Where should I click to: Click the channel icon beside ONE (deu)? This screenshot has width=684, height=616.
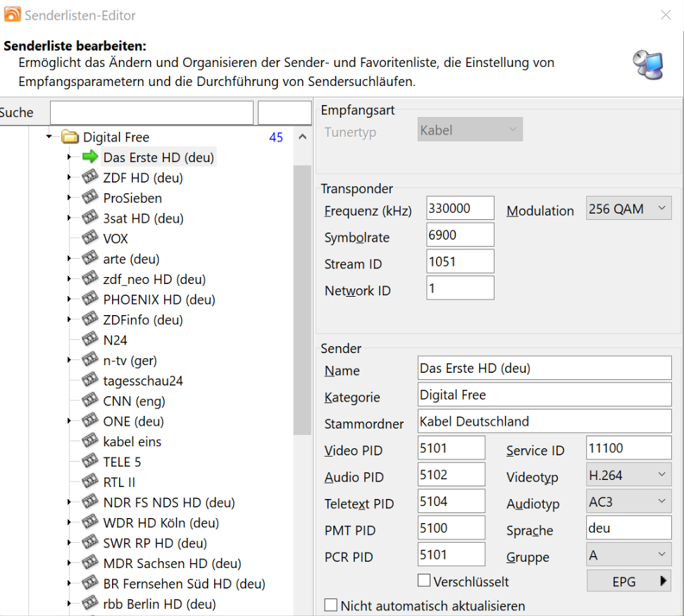coord(90,421)
